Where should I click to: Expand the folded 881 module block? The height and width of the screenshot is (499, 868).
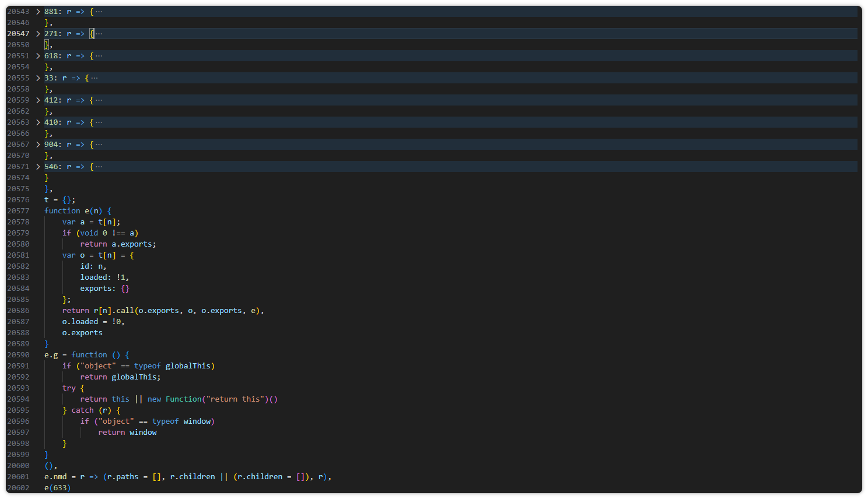tap(38, 12)
